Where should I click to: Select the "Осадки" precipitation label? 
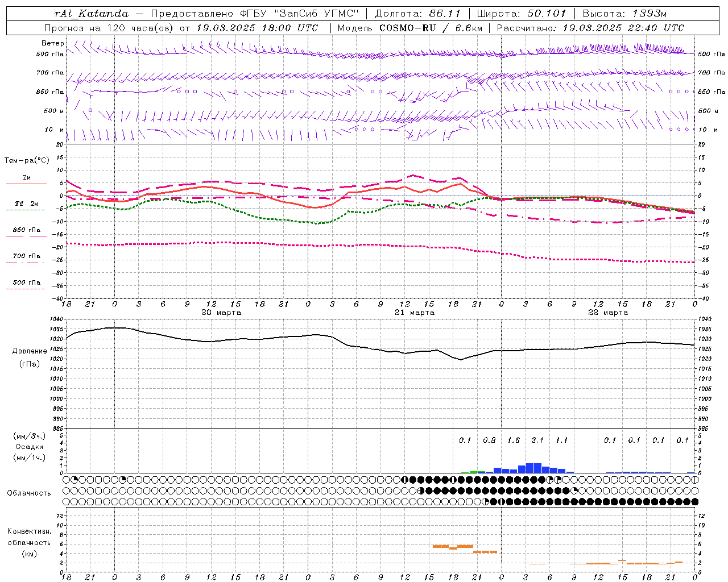tap(30, 447)
